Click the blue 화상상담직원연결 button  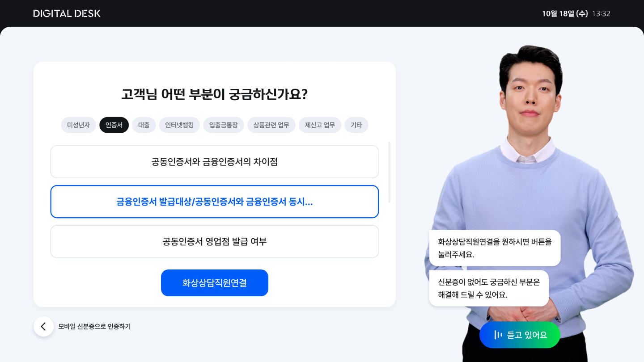coord(215,283)
